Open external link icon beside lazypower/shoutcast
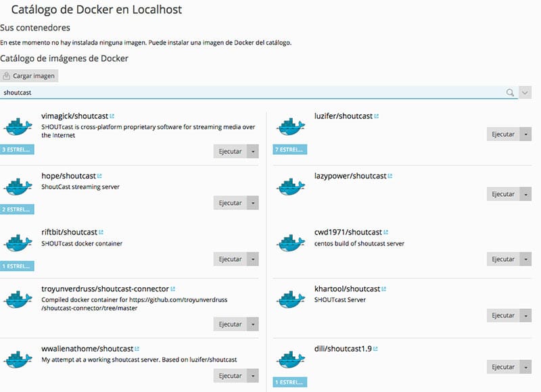The height and width of the screenshot is (392, 541). pos(390,176)
